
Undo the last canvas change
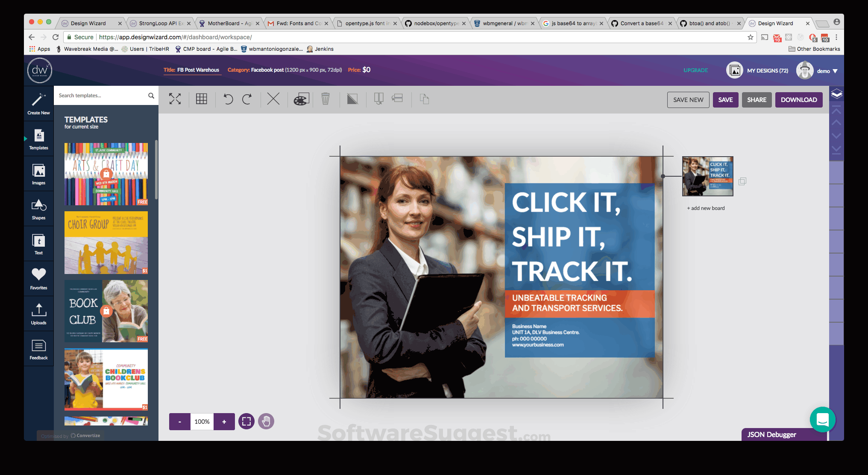(228, 99)
